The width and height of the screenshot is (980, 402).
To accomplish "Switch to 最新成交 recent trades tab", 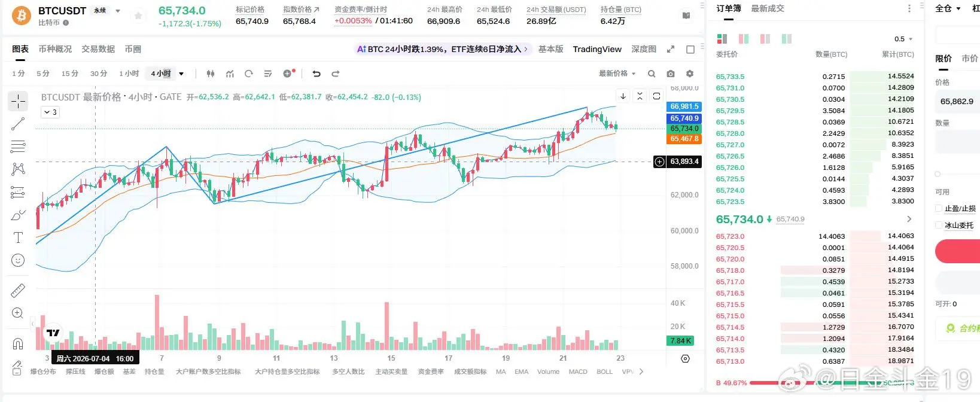I will pyautogui.click(x=768, y=8).
